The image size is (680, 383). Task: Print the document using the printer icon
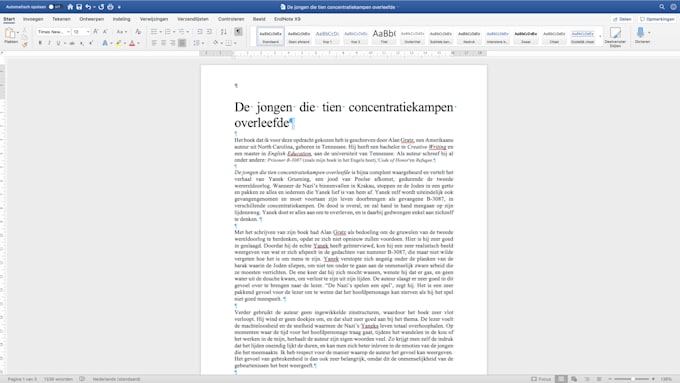(110, 7)
